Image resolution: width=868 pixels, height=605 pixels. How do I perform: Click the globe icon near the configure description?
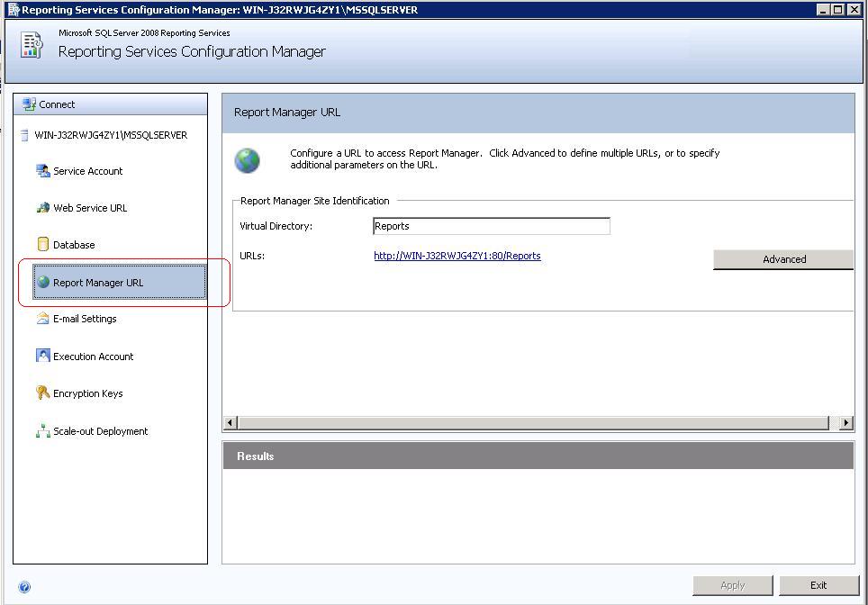coord(247,160)
